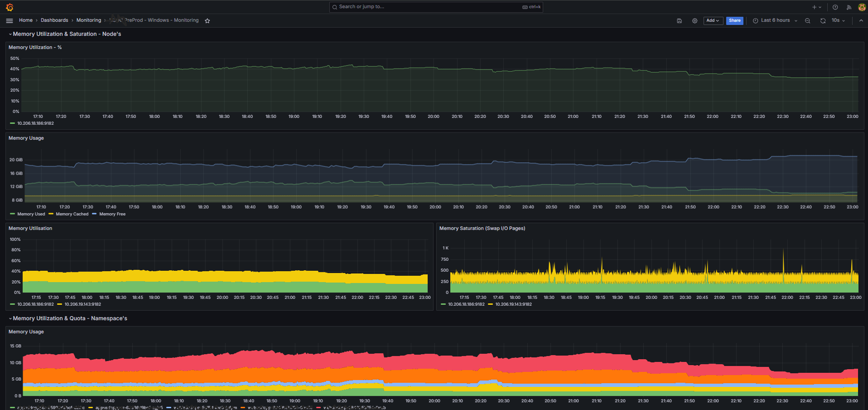
Task: Open the Add panel dropdown button
Action: [713, 20]
